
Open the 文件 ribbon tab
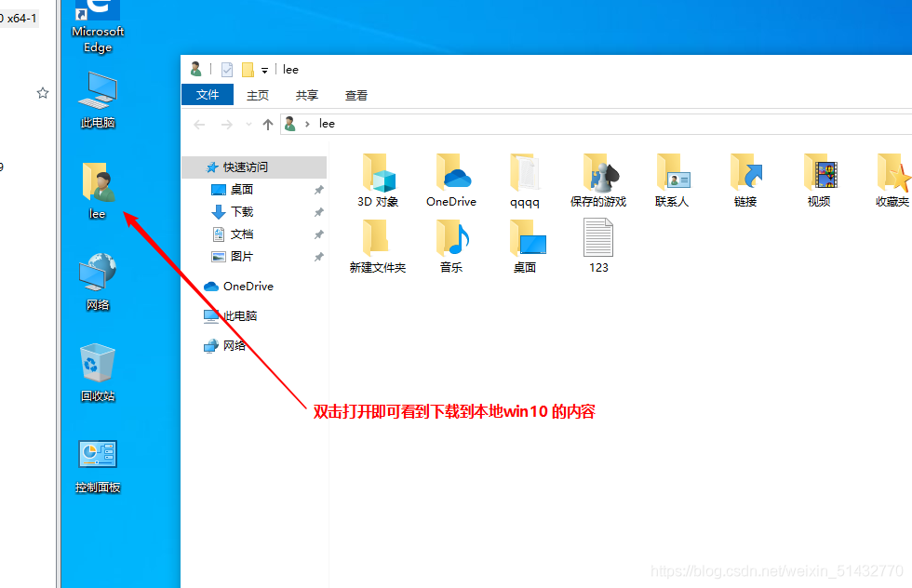pyautogui.click(x=208, y=95)
